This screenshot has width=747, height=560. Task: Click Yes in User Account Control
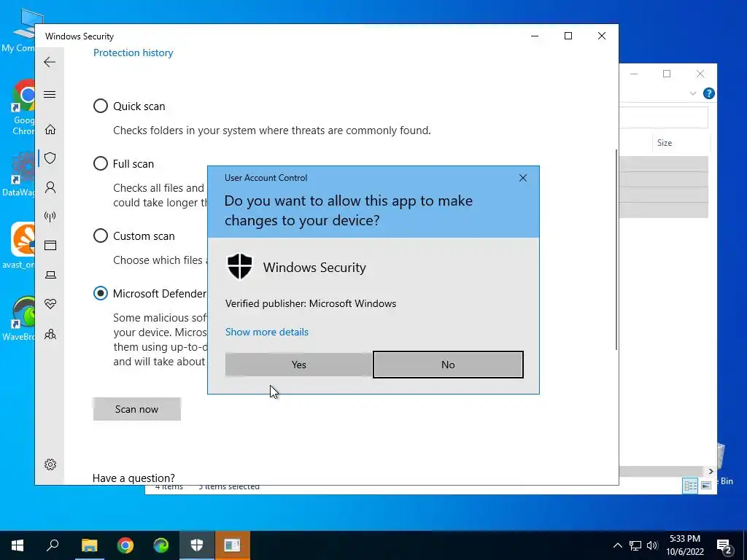coord(298,365)
